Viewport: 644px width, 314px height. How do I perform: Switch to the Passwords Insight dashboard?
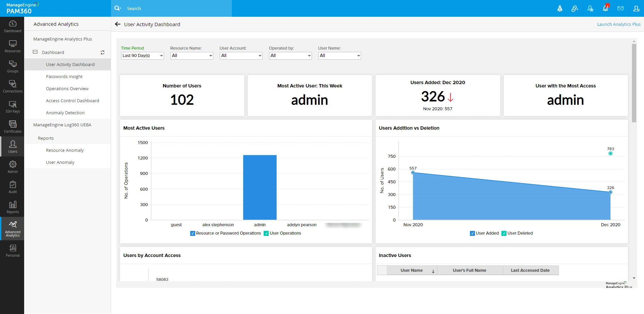click(64, 76)
